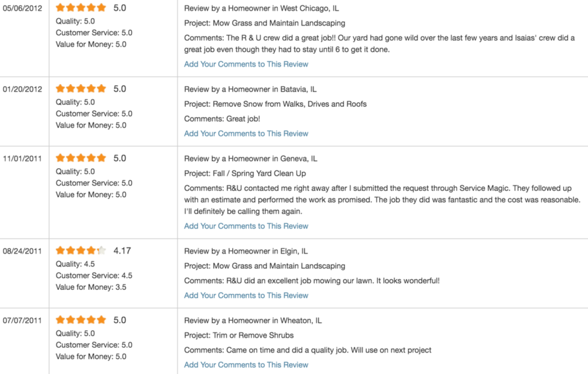The height and width of the screenshot is (374, 588).
Task: Click 'Value for Money: 3.5' rating text
Action: tap(91, 287)
